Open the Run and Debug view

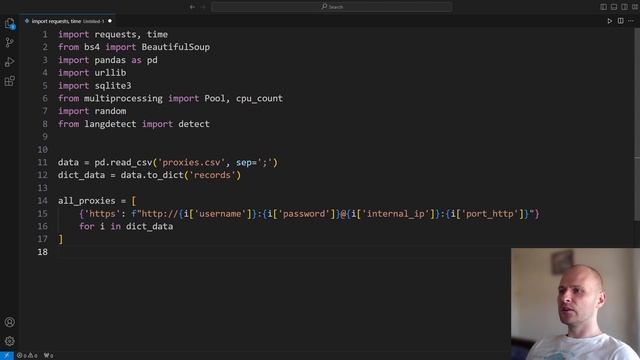point(9,62)
